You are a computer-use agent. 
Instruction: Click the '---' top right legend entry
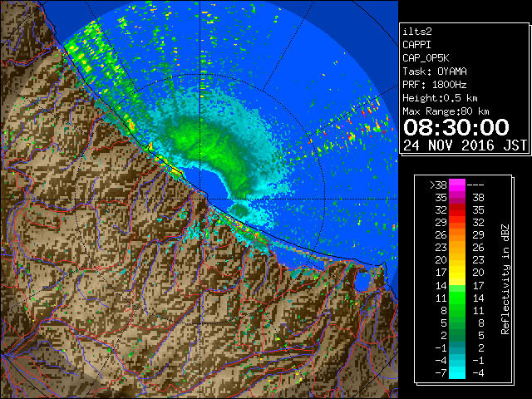[x=475, y=185]
